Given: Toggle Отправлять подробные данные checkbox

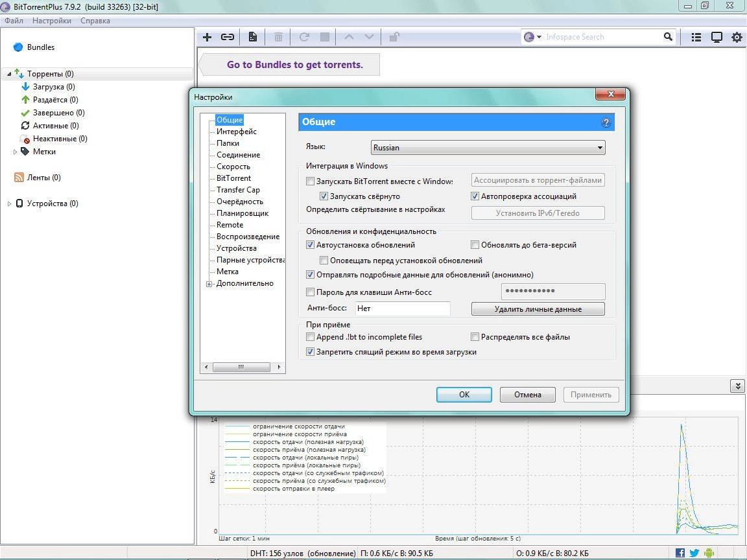Looking at the screenshot, I should tap(310, 275).
